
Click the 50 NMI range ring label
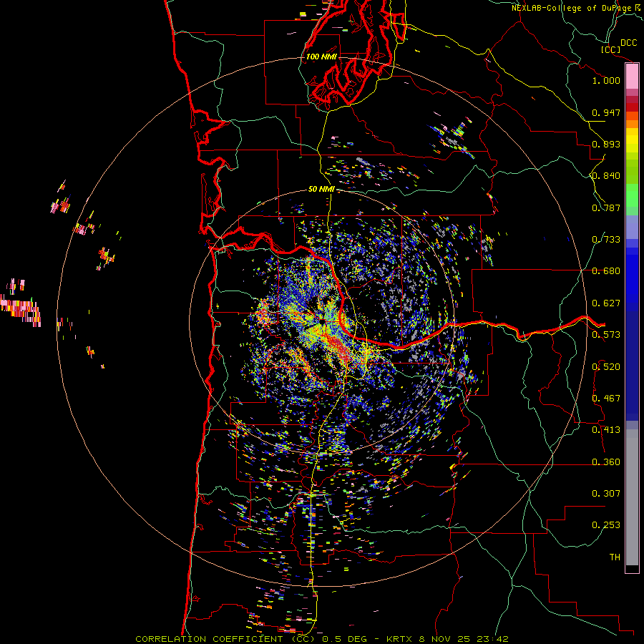click(x=321, y=189)
